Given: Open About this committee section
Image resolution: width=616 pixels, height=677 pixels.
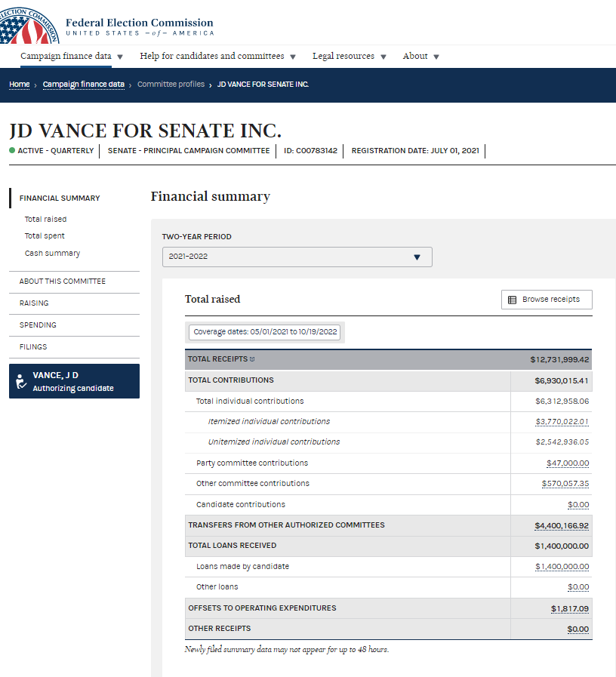Looking at the screenshot, I should pyautogui.click(x=63, y=282).
